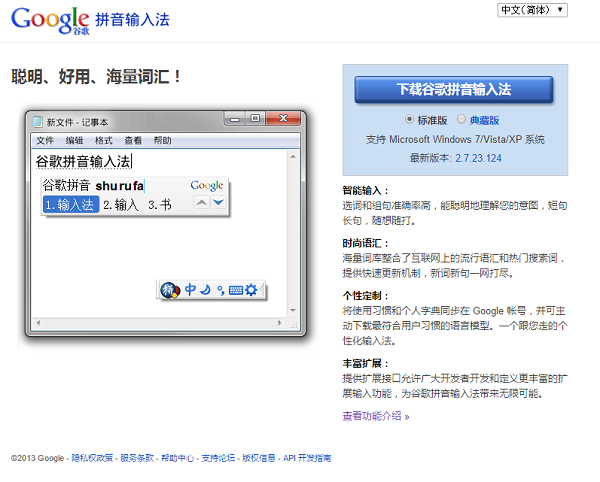
Task: Open the gear settings icon on IME toolbar
Action: coord(251,290)
